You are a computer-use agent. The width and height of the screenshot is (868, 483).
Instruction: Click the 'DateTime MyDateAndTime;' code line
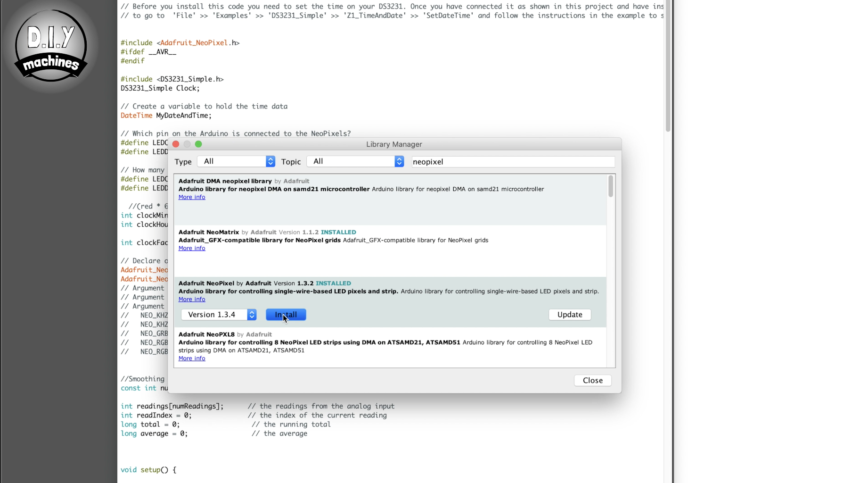166,116
